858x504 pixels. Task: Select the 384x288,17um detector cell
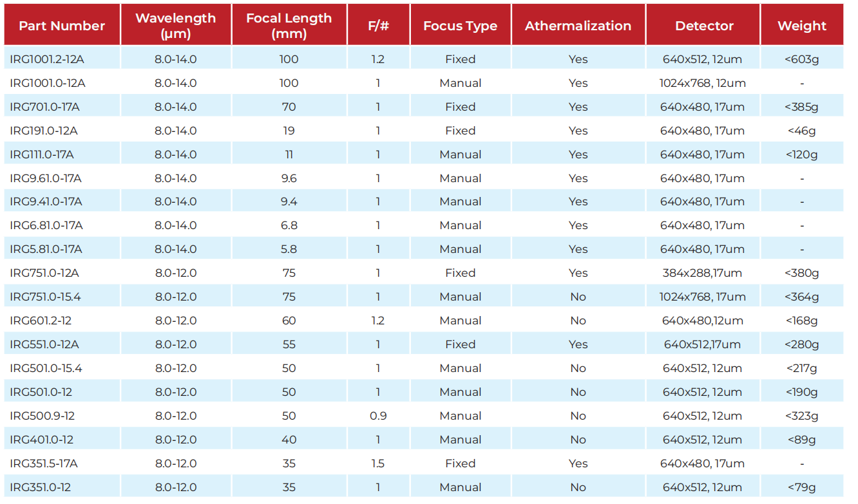click(x=703, y=273)
